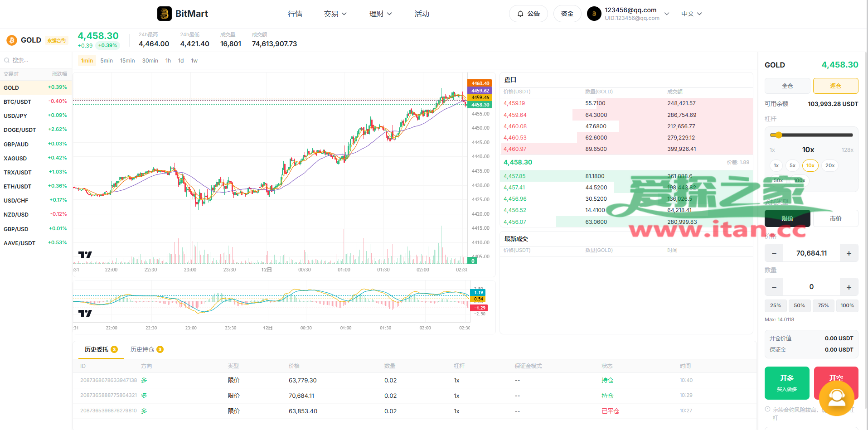Open the 理财 dropdown menu
This screenshot has width=868, height=430.
381,14
